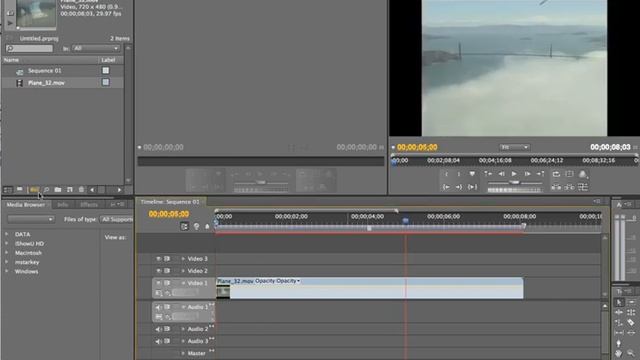Image resolution: width=640 pixels, height=360 pixels.
Task: Hide Video 2 track output eye
Action: pyautogui.click(x=158, y=271)
